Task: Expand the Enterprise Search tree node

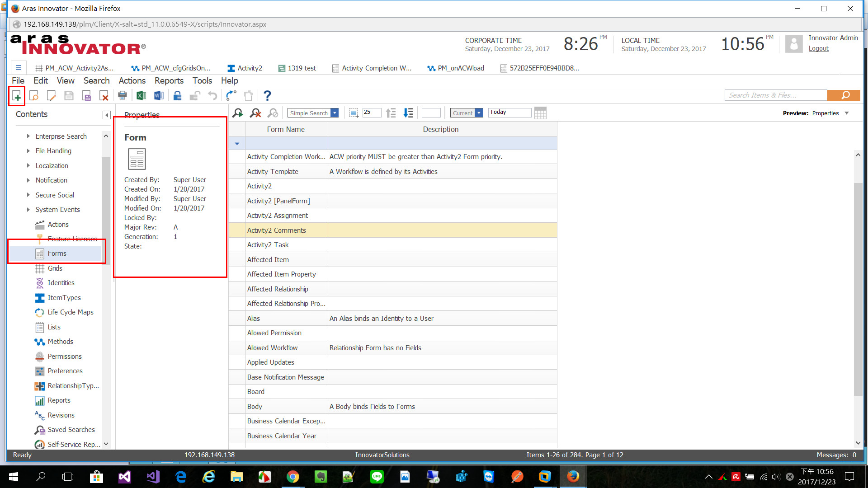Action: (x=28, y=136)
